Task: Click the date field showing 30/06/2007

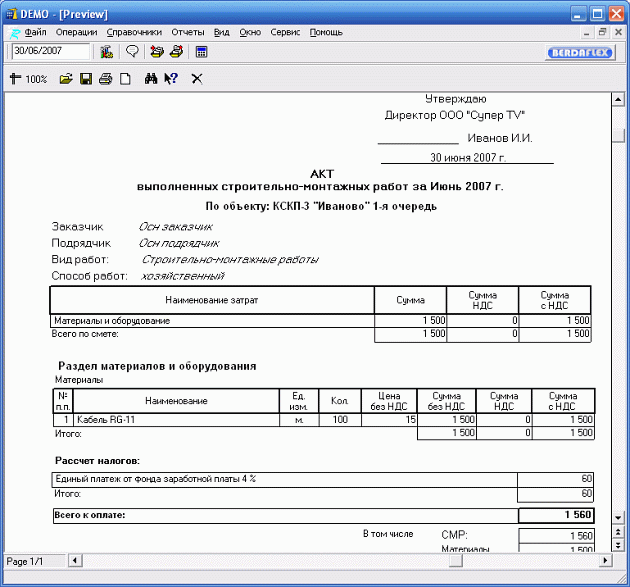Action: point(51,51)
